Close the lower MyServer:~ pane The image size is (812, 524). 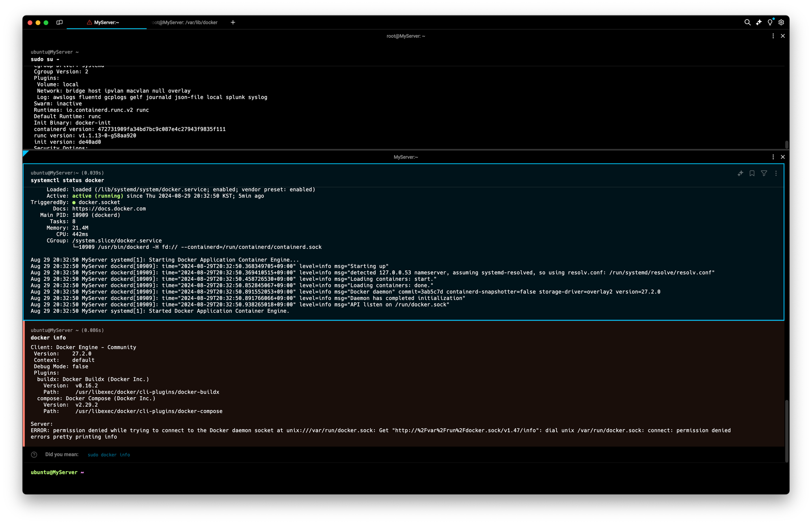[783, 157]
